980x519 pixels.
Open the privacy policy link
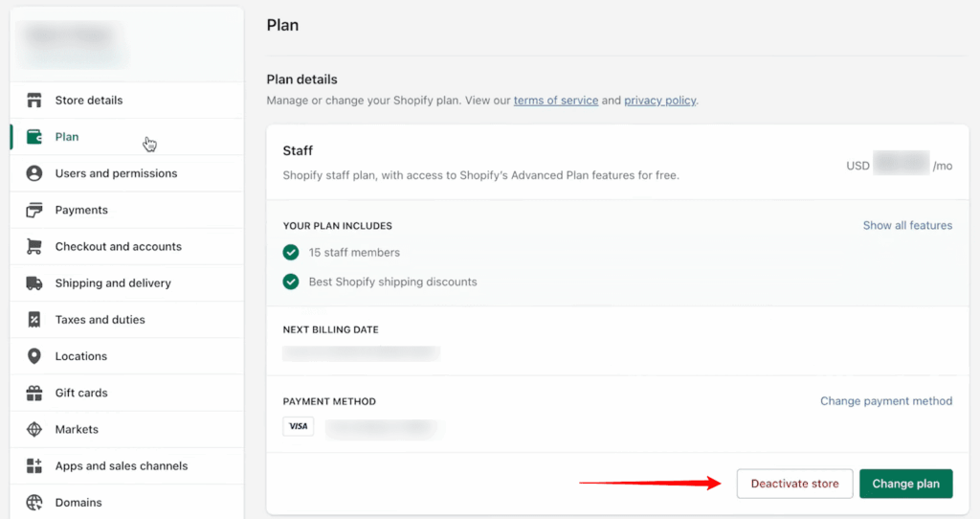660,100
